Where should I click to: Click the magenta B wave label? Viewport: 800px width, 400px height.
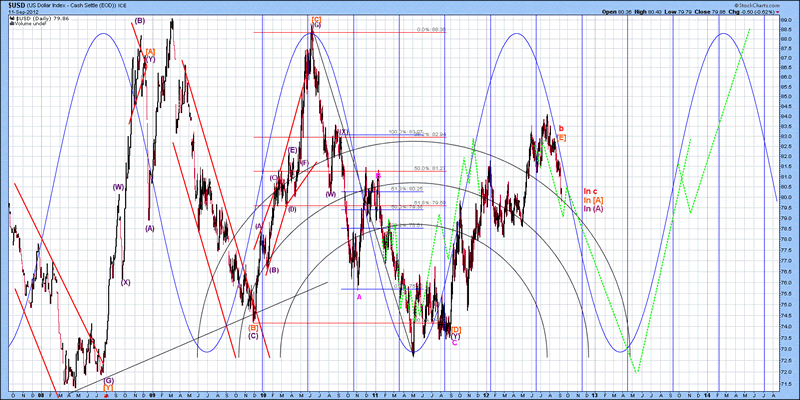(x=378, y=175)
